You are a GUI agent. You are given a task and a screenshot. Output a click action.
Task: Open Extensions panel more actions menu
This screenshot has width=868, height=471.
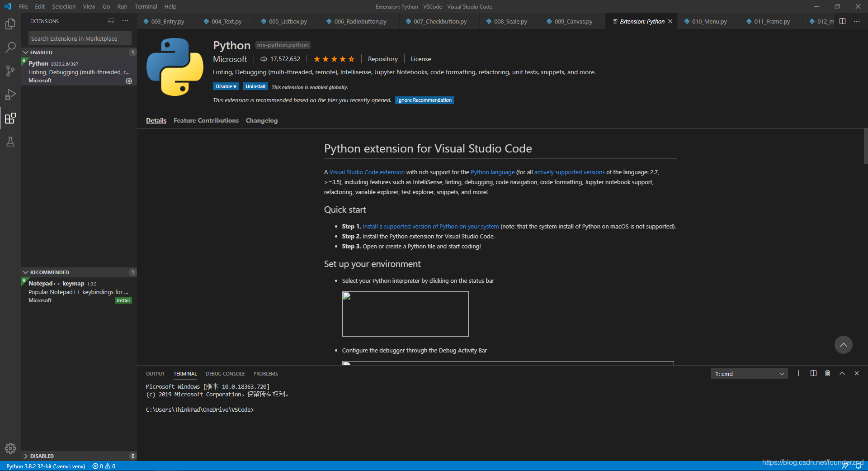click(x=125, y=21)
